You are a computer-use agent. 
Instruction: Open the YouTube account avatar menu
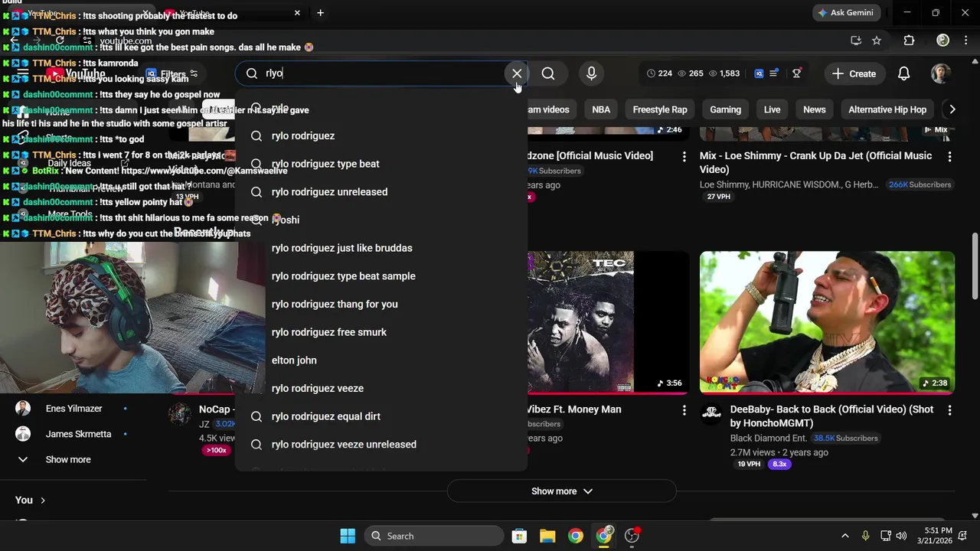(x=941, y=73)
